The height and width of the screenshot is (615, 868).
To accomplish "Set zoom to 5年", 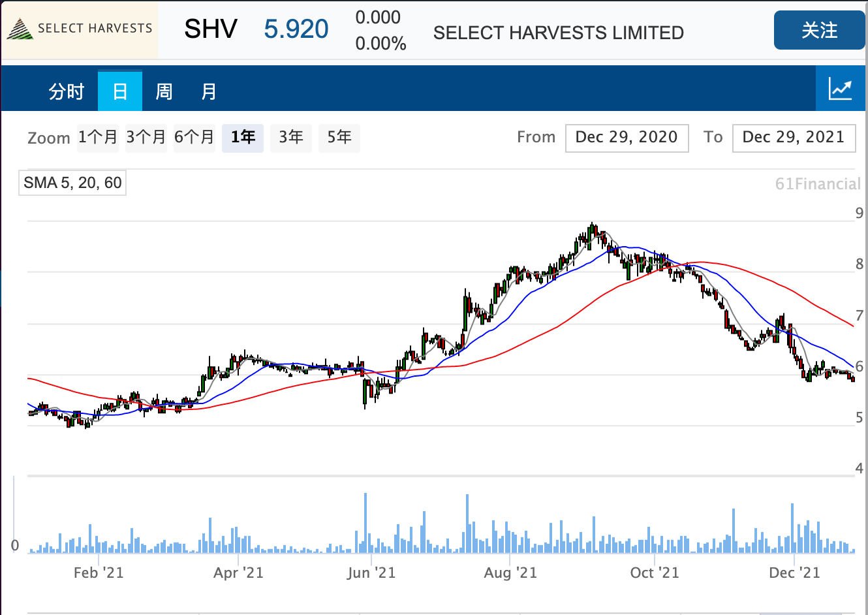I will [x=339, y=138].
